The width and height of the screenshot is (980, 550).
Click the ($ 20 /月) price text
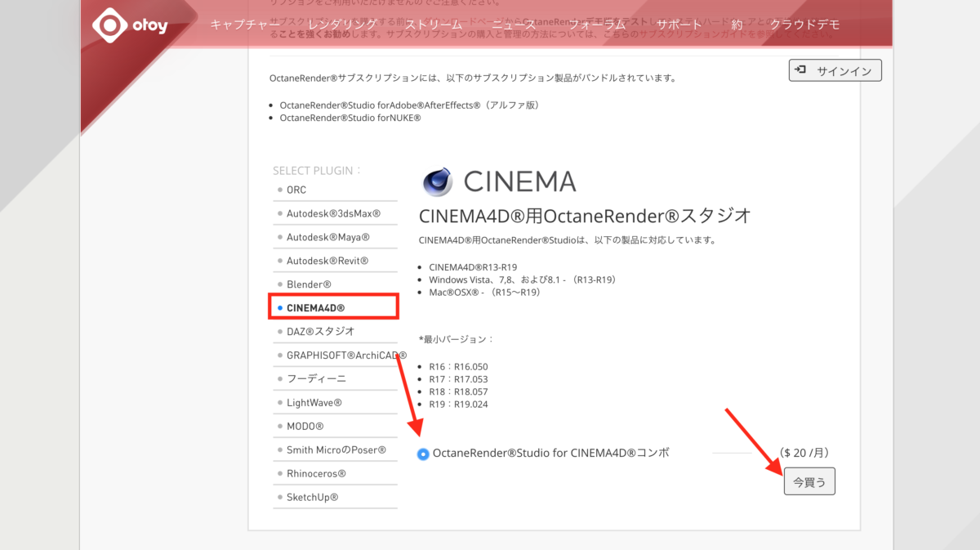click(x=804, y=453)
